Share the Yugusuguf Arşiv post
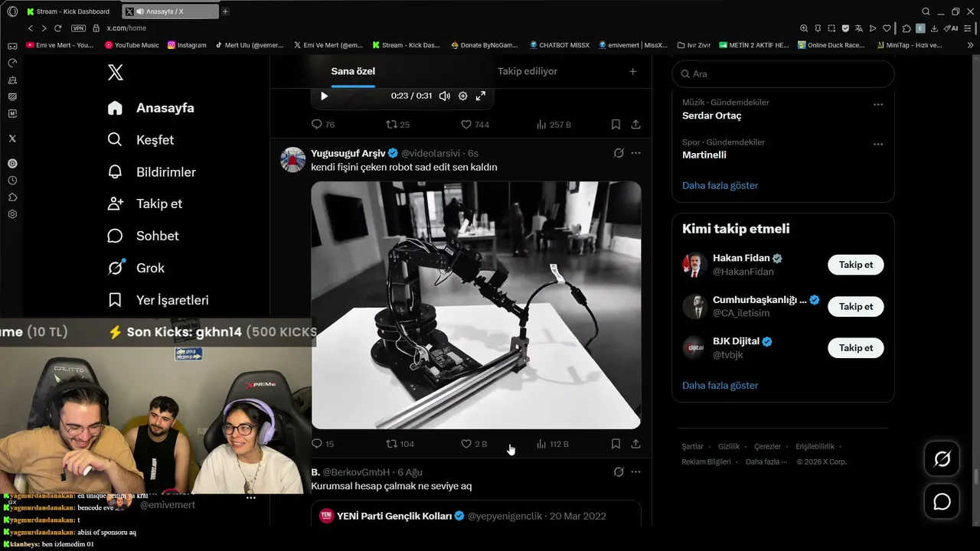 click(635, 444)
